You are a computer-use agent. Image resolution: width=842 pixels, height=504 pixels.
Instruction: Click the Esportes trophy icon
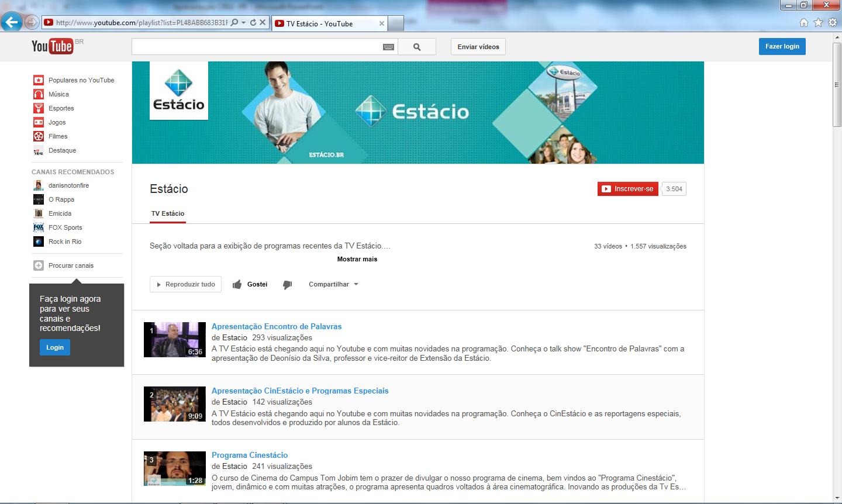click(39, 108)
